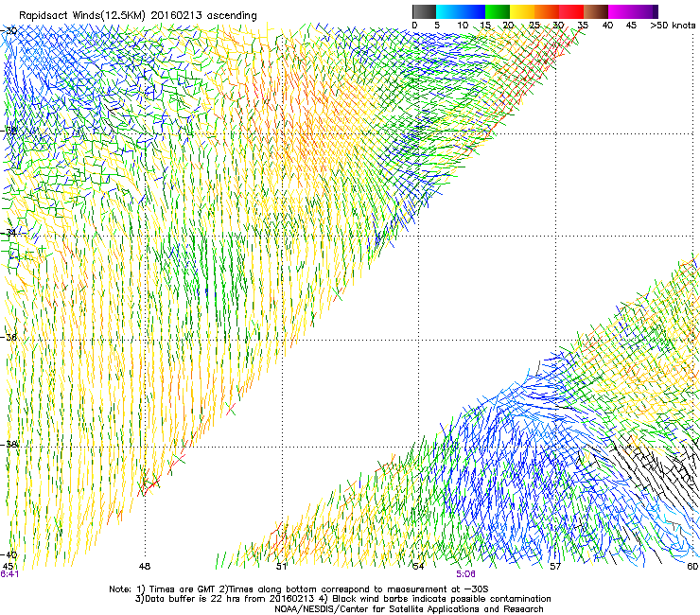Image resolution: width=700 pixels, height=615 pixels.
Task: Click the purple '5:06' swath time label
Action: click(x=465, y=574)
